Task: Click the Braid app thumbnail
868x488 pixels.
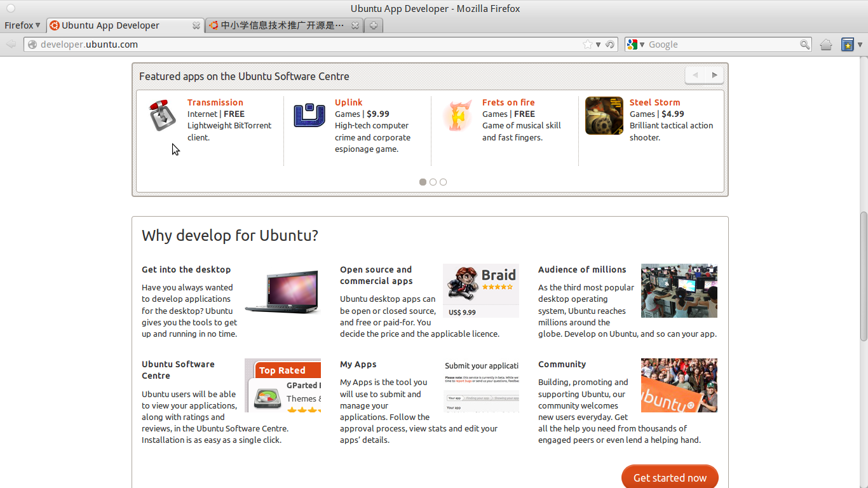Action: click(481, 290)
